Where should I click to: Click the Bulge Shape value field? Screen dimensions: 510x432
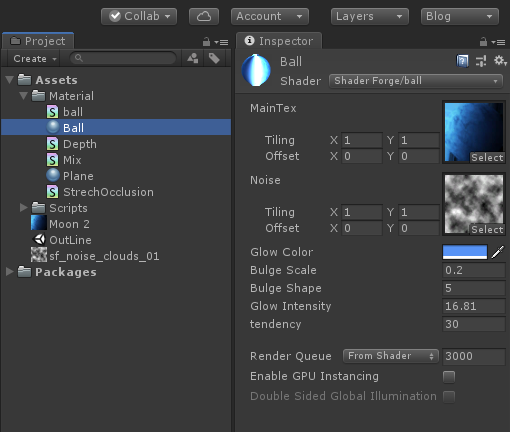474,288
